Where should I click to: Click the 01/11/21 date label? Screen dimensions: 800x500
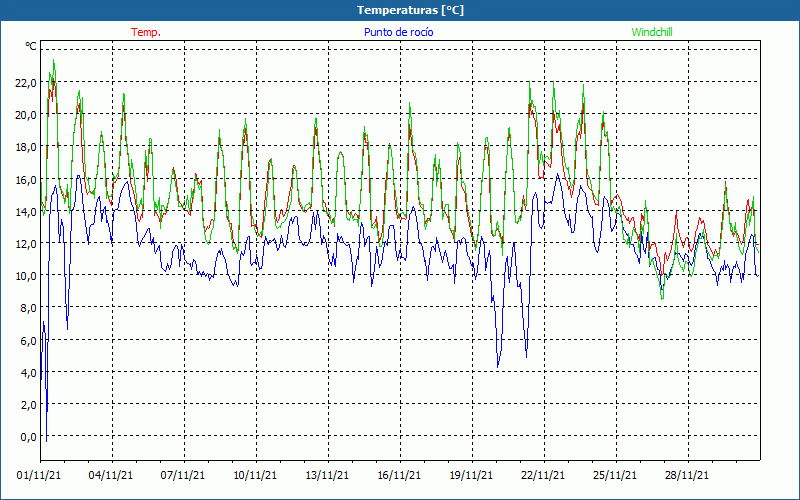39,475
